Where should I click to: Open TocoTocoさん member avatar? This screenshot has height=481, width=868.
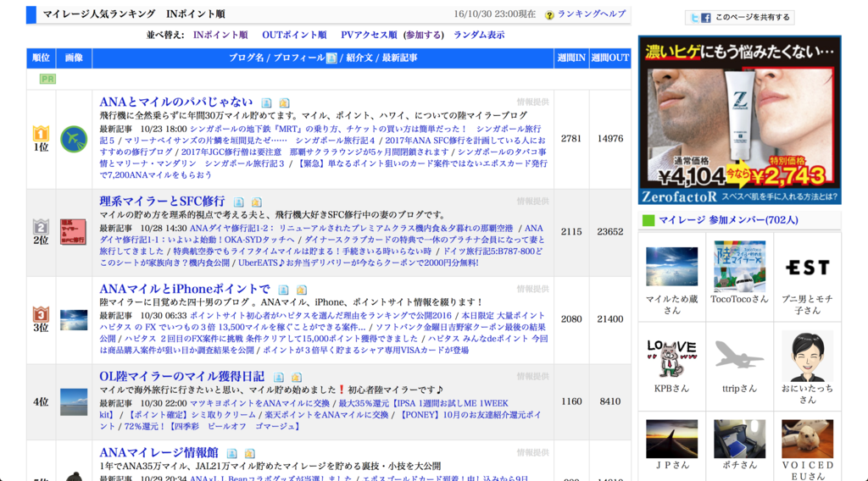[739, 266]
